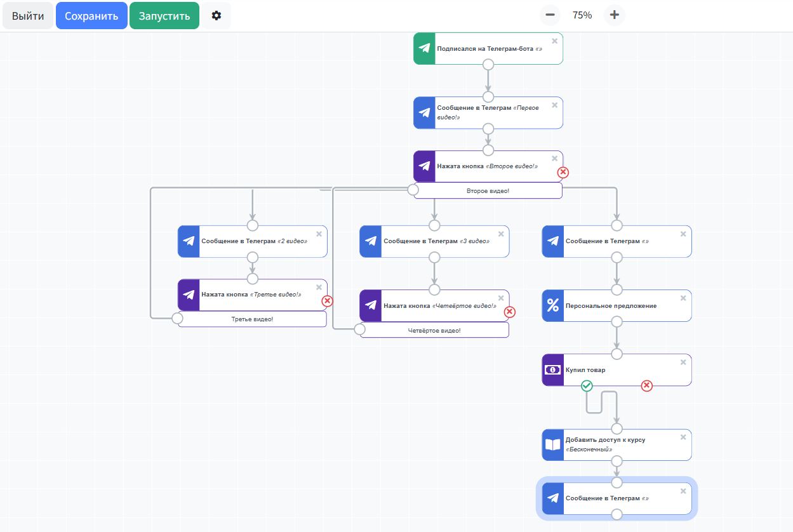Click the Telegram icon on subscription trigger
Image resolution: width=793 pixels, height=532 pixels.
(425, 49)
